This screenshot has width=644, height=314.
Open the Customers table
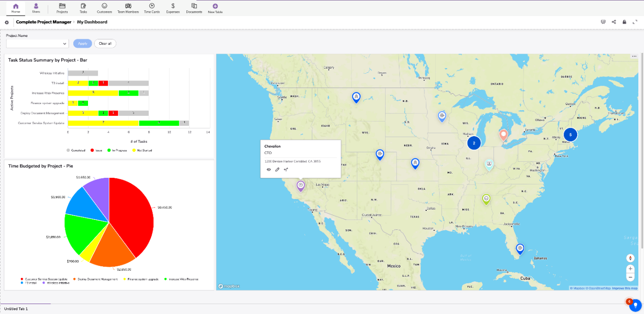tap(104, 8)
